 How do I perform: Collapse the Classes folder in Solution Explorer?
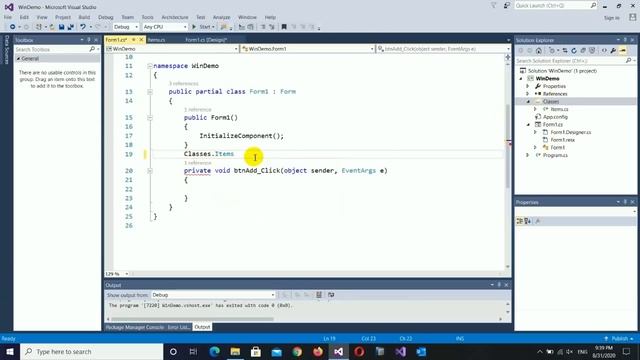pyautogui.click(x=528, y=101)
